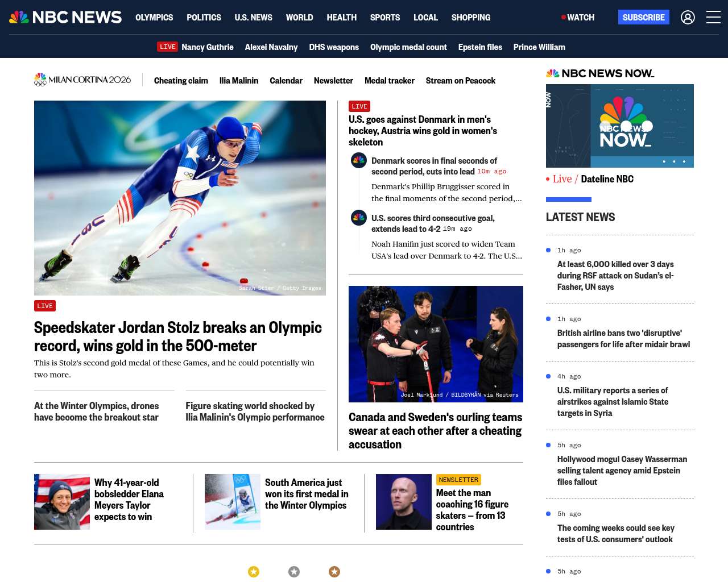Open the Epstein files trending link
The image size is (728, 582).
click(480, 47)
